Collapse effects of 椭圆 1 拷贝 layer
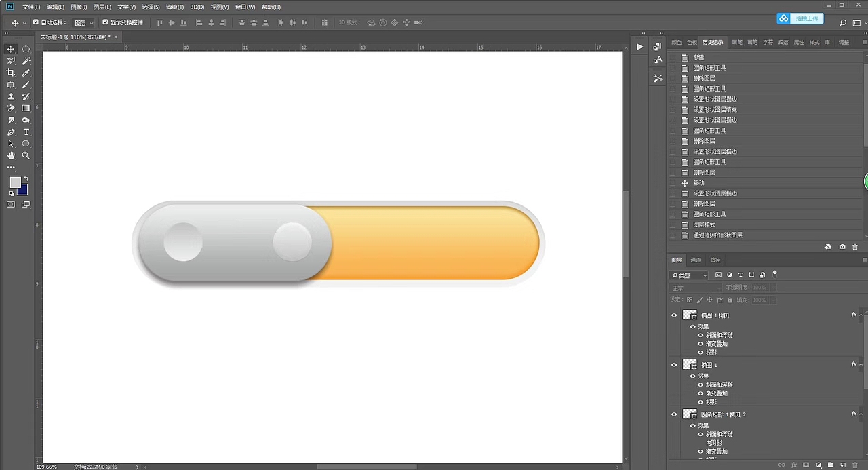 [862, 315]
